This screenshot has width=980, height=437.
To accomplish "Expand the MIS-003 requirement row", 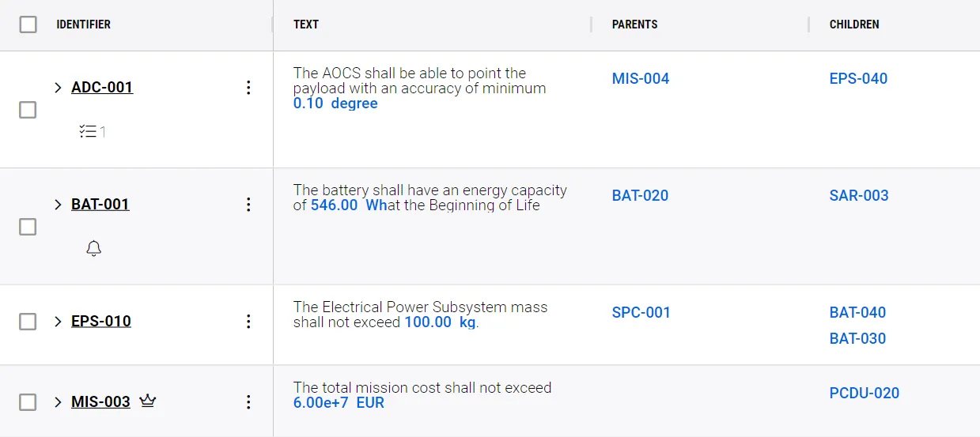I will pyautogui.click(x=58, y=402).
